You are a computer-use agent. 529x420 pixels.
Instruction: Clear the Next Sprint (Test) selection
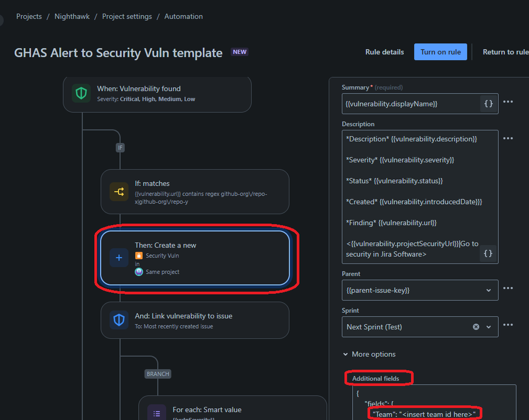476,326
